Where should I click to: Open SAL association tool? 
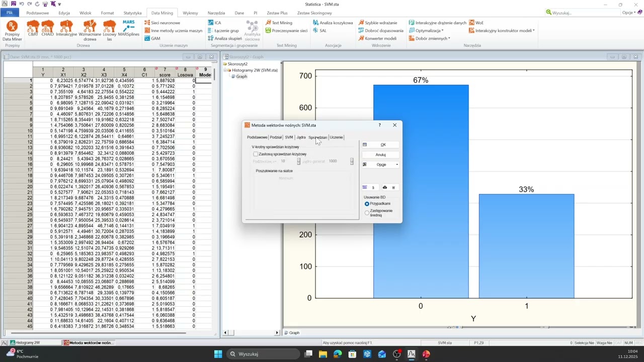(319, 31)
